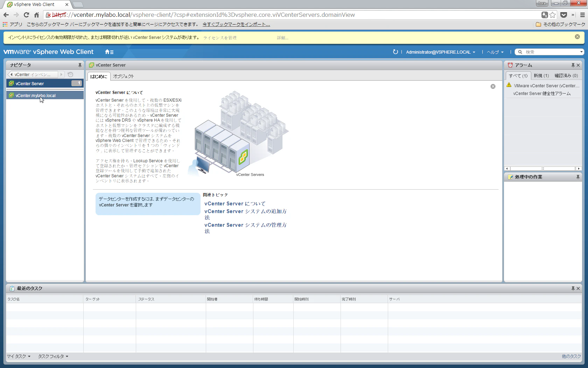Click the Manage Licenses link
Viewport: 588px width, 368px height.
coord(220,38)
